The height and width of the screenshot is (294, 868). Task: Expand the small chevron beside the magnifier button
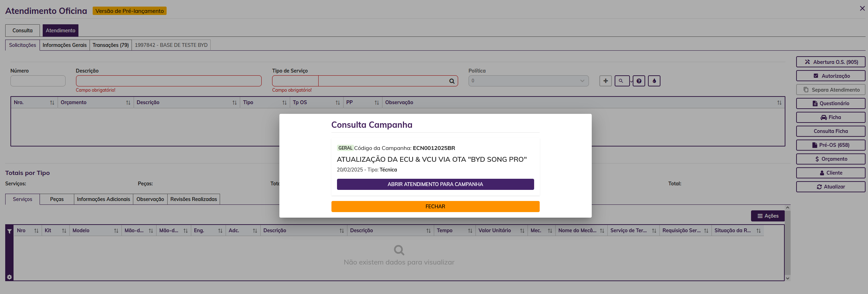[x=631, y=82]
